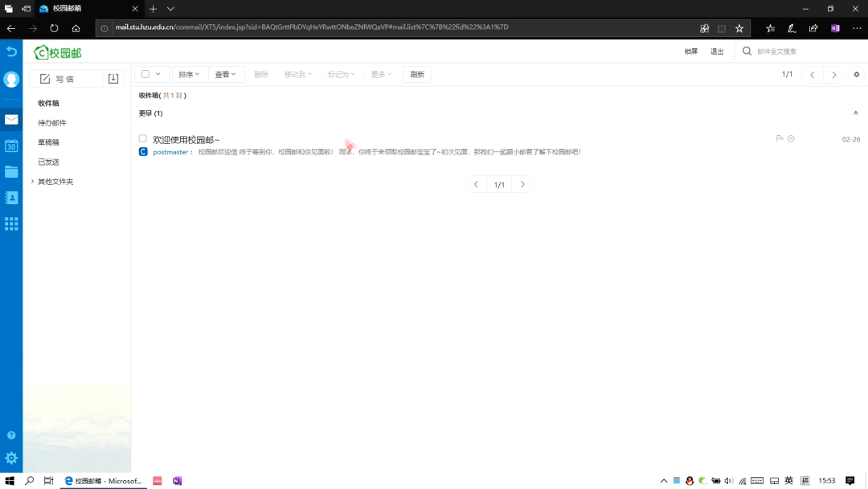Go to next page arrow in top toolbar
This screenshot has width=868, height=489.
[x=834, y=75]
